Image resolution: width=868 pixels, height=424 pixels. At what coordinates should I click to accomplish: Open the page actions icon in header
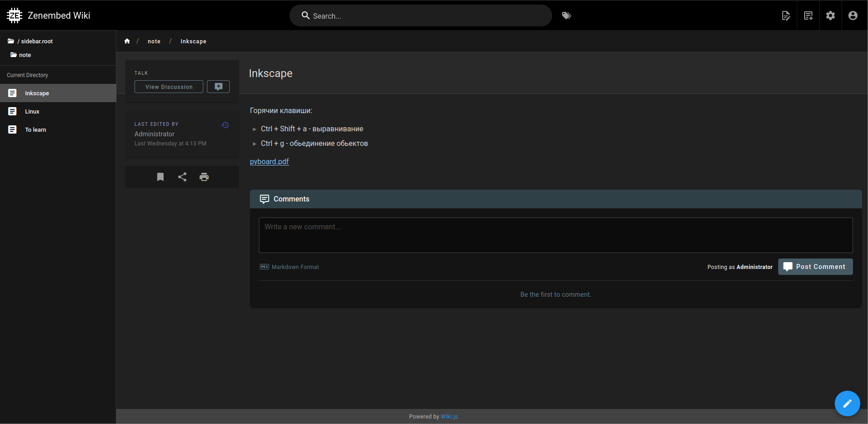tap(786, 16)
